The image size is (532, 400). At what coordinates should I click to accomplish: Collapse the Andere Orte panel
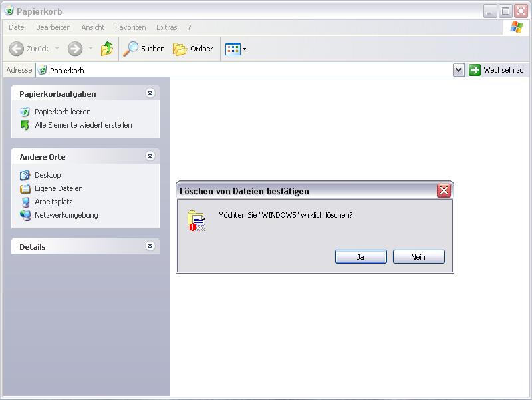(x=150, y=156)
